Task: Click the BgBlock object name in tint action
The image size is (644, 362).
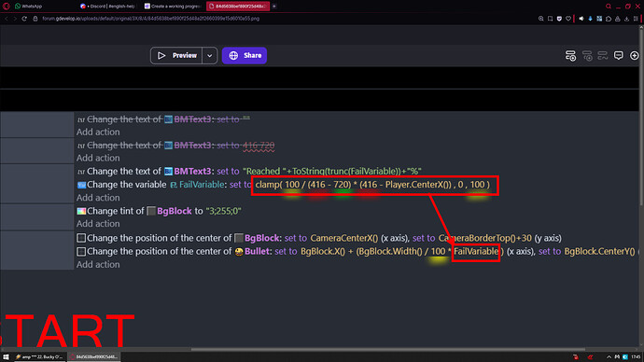Action: (x=175, y=211)
